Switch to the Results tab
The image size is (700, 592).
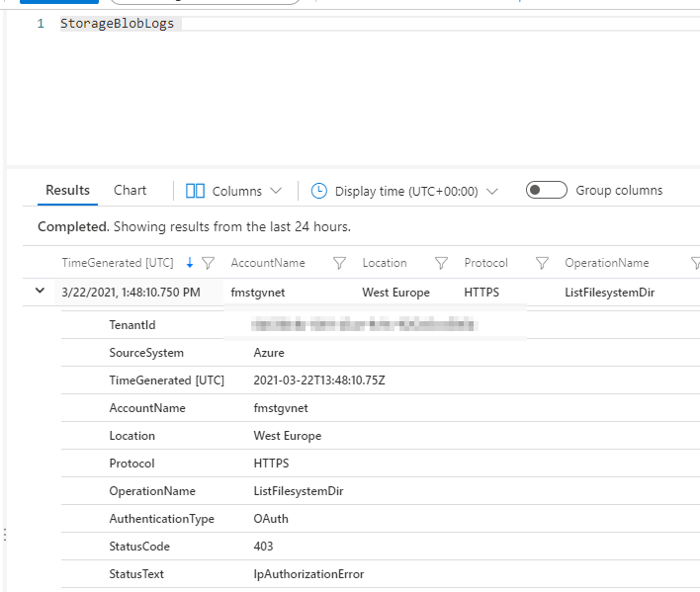click(67, 191)
